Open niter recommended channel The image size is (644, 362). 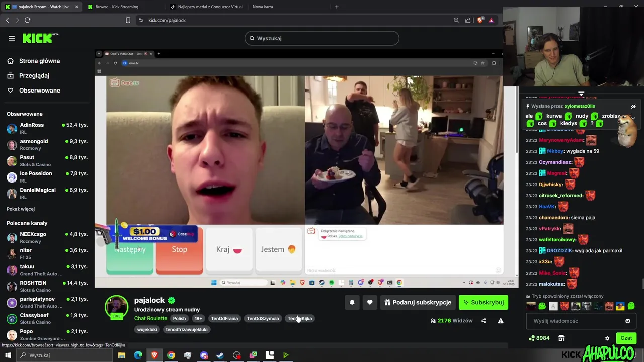47,253
